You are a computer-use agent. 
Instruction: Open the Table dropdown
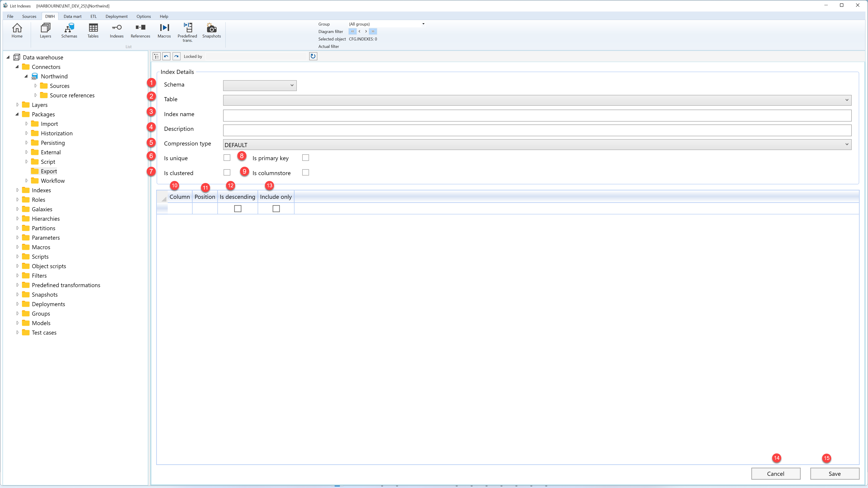point(537,100)
